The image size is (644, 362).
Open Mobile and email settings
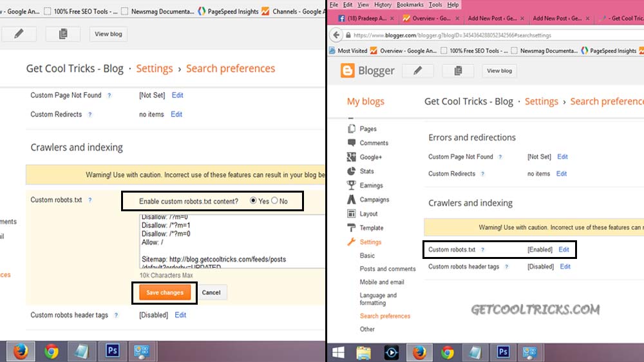(382, 282)
